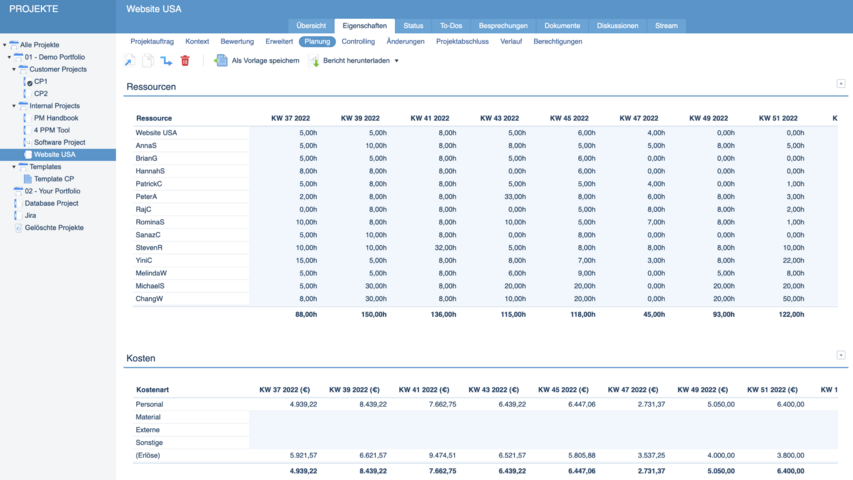Click the red trash delete icon
This screenshot has width=853, height=480.
point(185,61)
